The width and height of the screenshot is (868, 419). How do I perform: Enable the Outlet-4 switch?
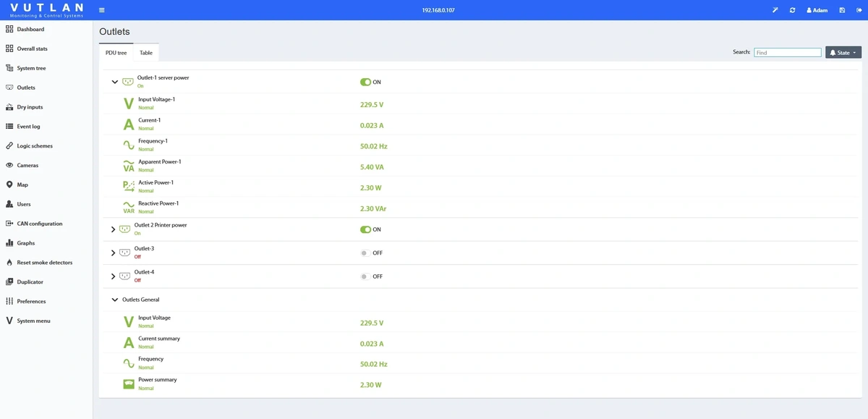click(x=365, y=276)
